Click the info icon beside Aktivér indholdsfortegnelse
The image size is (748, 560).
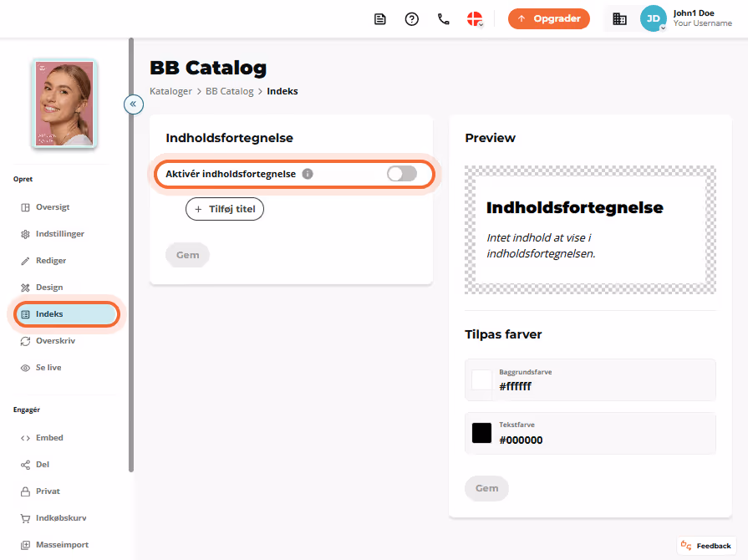pyautogui.click(x=308, y=174)
